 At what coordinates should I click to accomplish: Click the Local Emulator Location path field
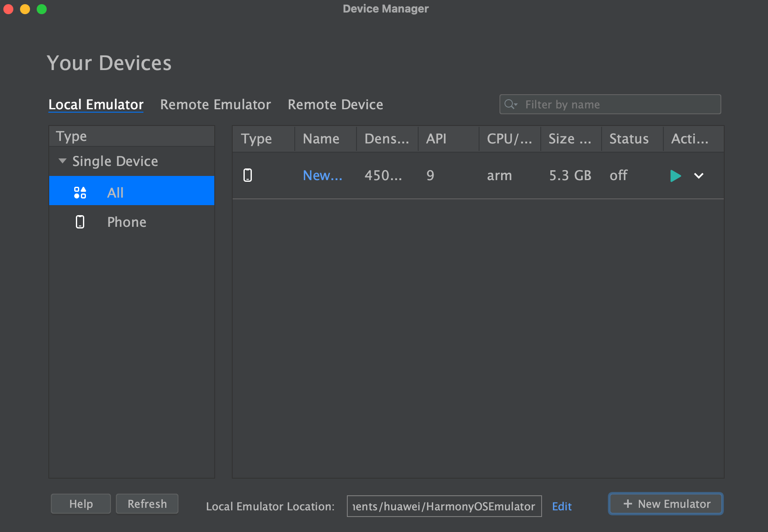coord(444,506)
